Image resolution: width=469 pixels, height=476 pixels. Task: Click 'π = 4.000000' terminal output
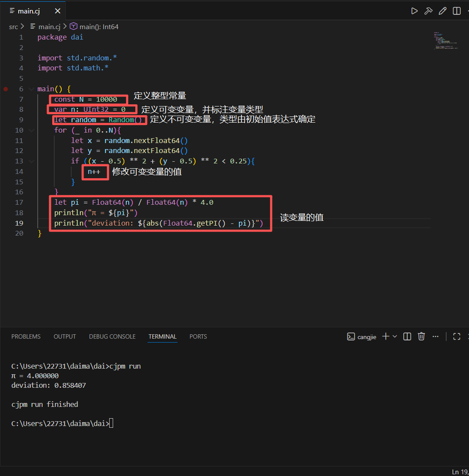(35, 376)
